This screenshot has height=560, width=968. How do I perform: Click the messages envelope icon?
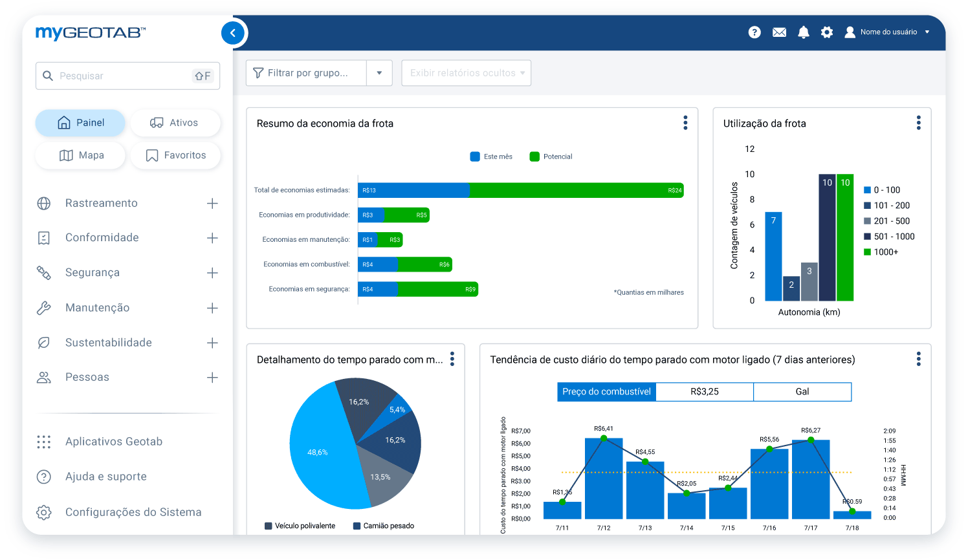pyautogui.click(x=779, y=32)
